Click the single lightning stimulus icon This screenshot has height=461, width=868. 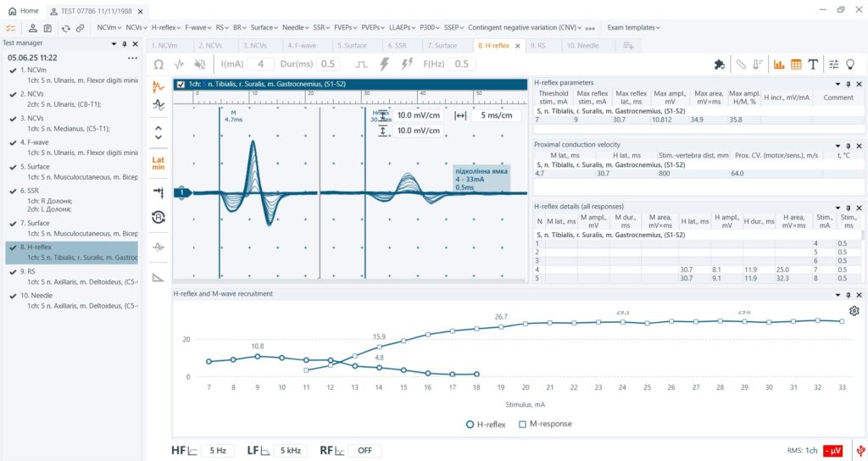pos(384,64)
